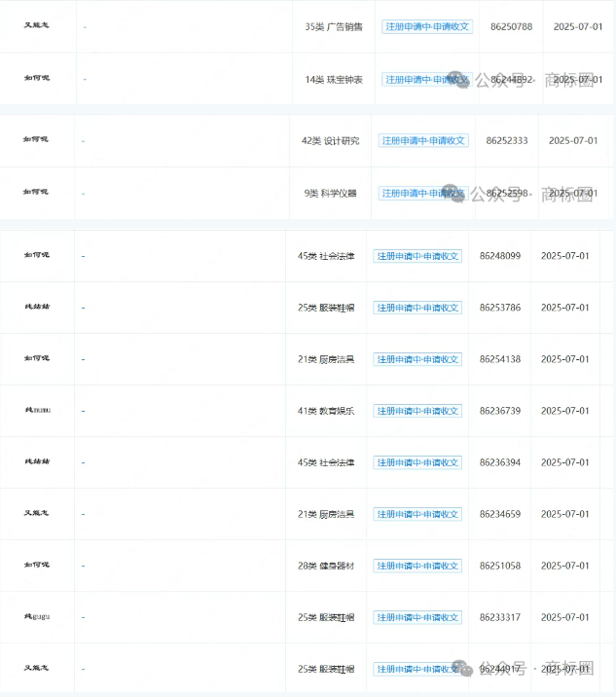Open the trademark thumbnail for registration 86253786
Screen dimensions: 616x697
click(x=36, y=308)
